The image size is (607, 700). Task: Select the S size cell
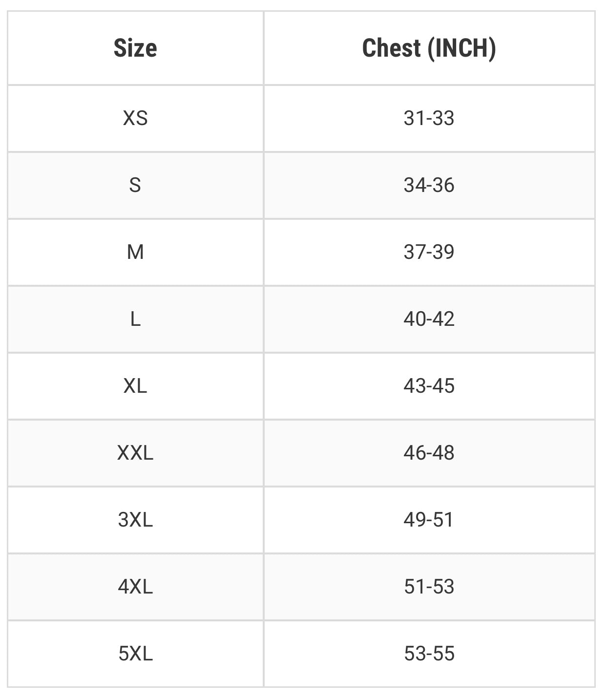click(x=135, y=185)
